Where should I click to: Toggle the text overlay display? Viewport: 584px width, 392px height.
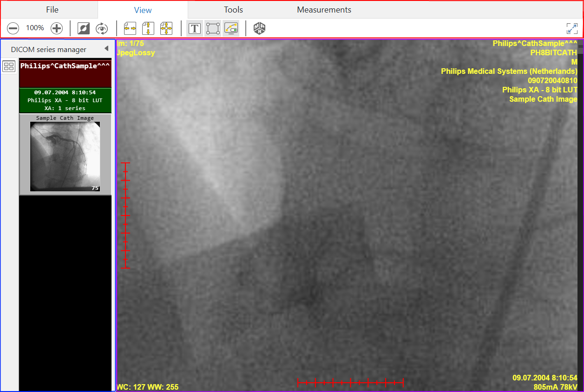point(195,28)
